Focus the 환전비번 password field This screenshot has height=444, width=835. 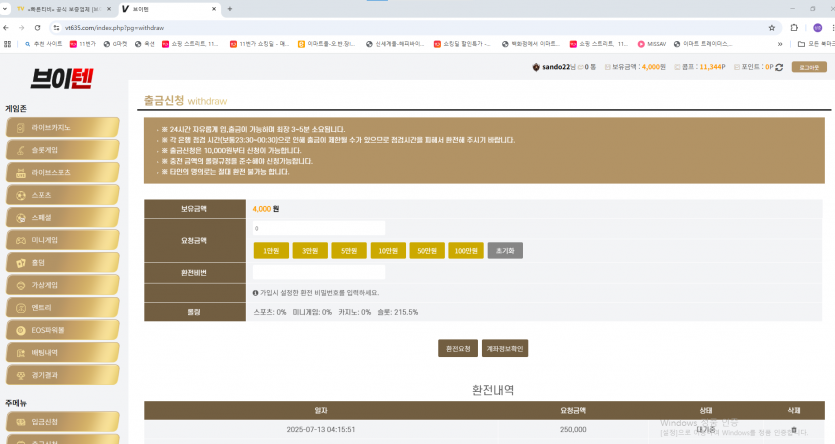pyautogui.click(x=318, y=272)
